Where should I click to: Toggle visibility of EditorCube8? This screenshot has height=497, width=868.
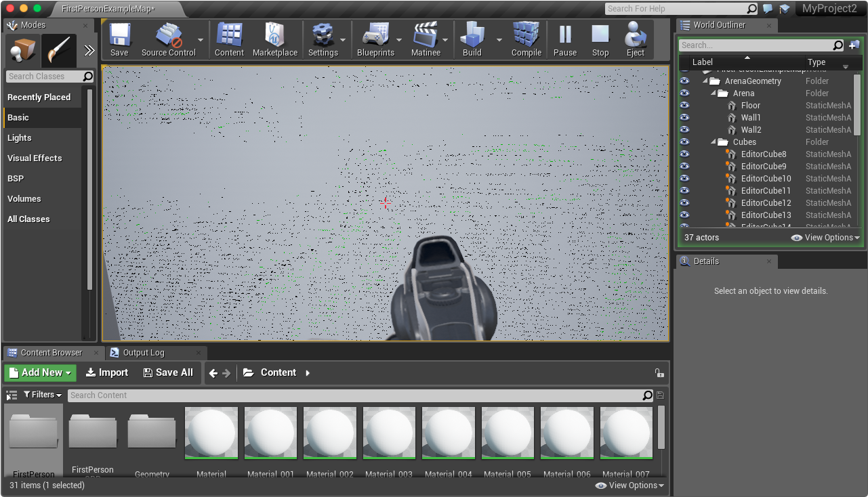coord(684,154)
